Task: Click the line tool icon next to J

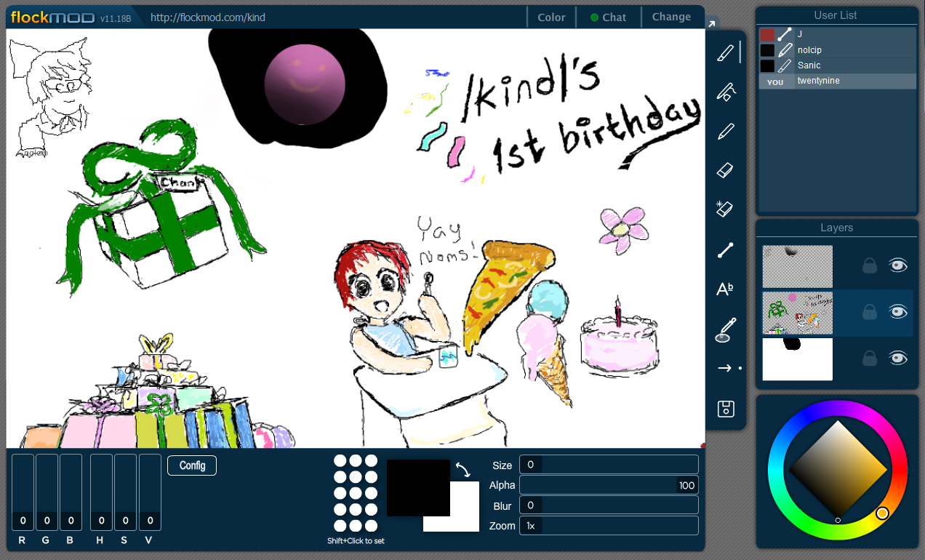Action: (785, 34)
